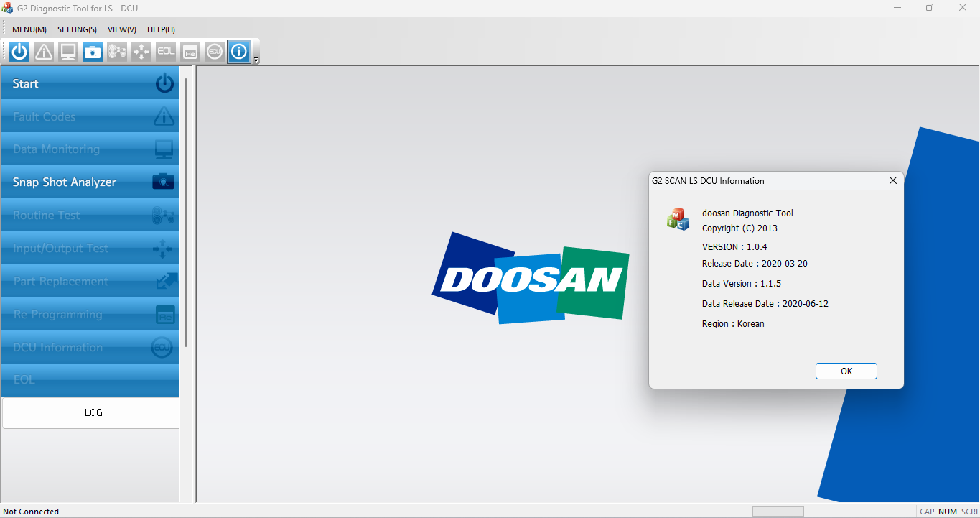980x518 pixels.
Task: Launch Snap Shot Analyzer from the camera toolbar icon
Action: 93,52
